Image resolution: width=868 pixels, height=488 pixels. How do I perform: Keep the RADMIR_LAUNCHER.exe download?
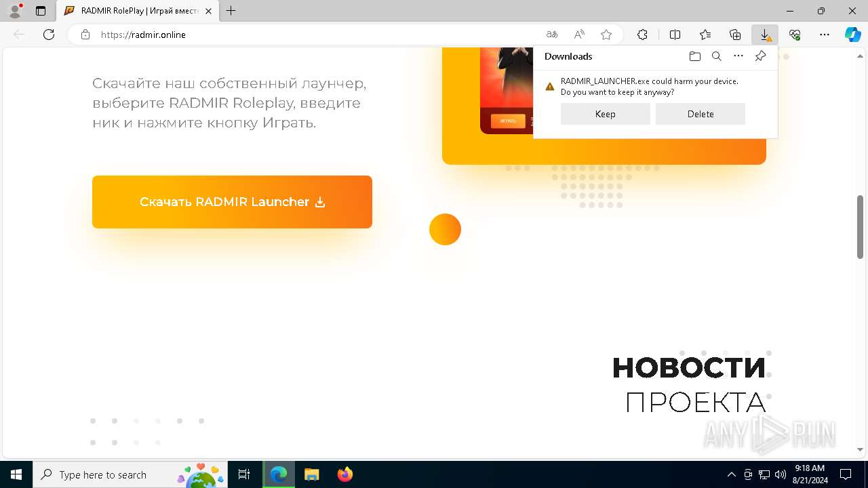pyautogui.click(x=606, y=114)
